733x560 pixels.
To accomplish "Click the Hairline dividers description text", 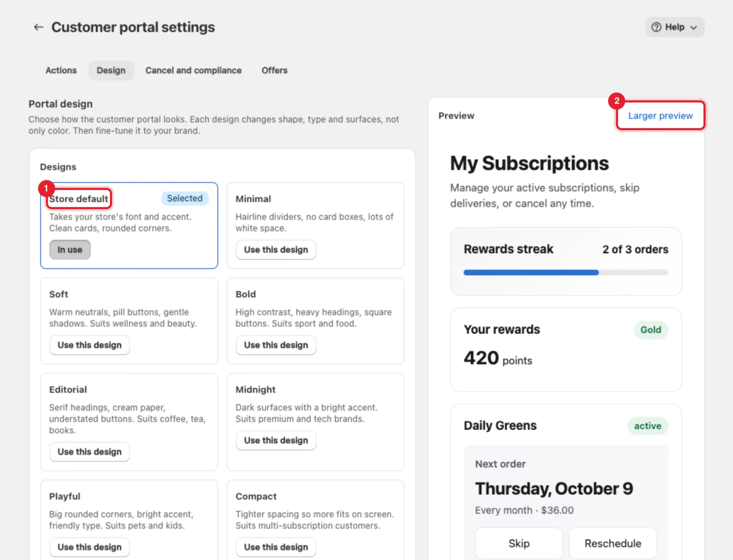I will (x=314, y=222).
